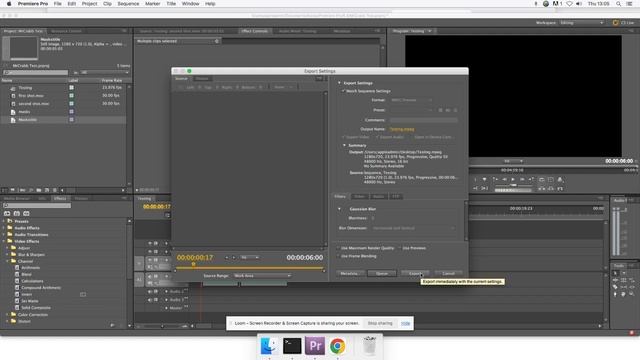Click the Export button
Image resolution: width=640 pixels, height=360 pixels.
[x=415, y=273]
